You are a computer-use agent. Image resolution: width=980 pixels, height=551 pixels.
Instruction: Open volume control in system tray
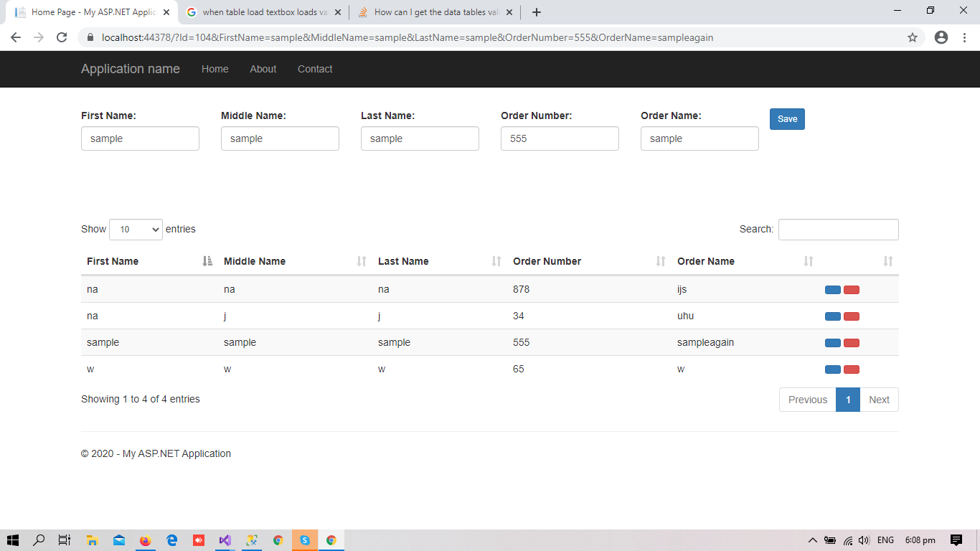coord(864,540)
